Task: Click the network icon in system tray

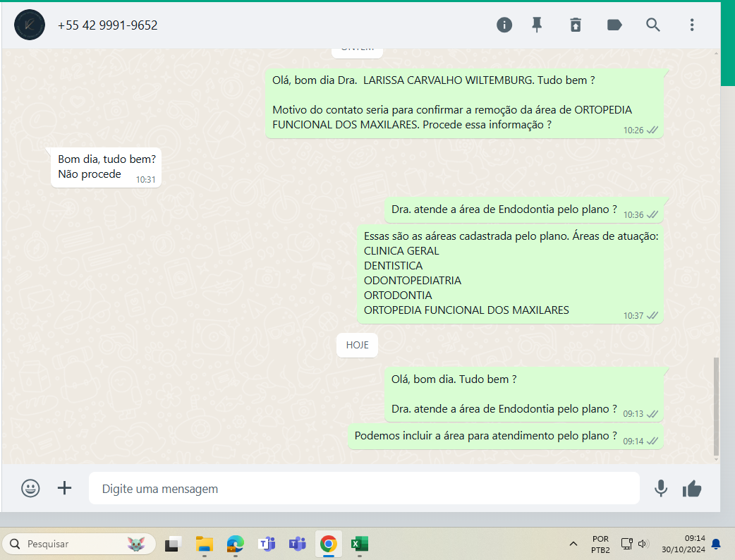Action: [x=626, y=544]
